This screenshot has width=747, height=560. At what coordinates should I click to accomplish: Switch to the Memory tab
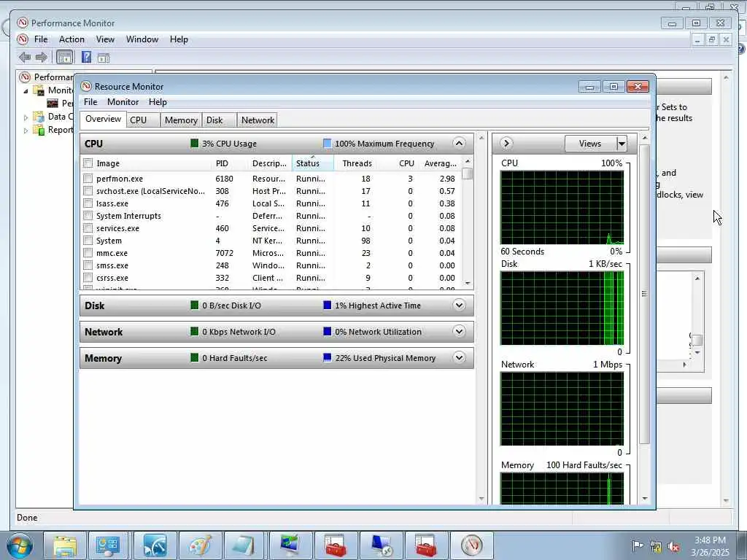181,120
